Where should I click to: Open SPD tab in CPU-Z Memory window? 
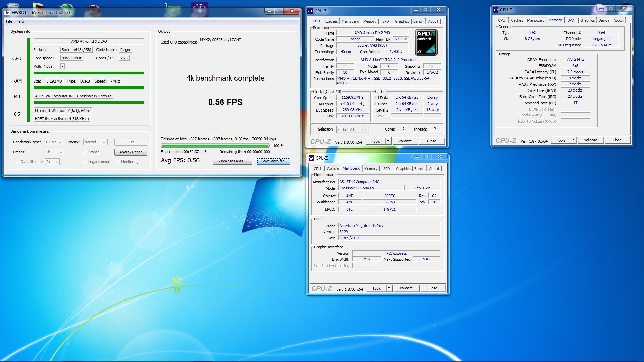[x=571, y=20]
